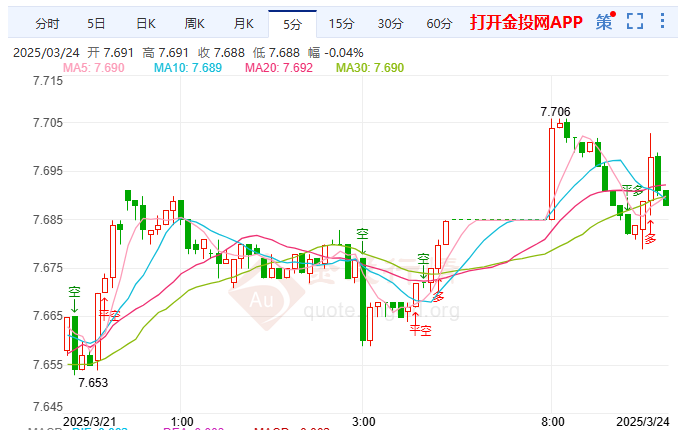Switch to 周K weekly chart
The image size is (684, 430).
[x=195, y=24]
